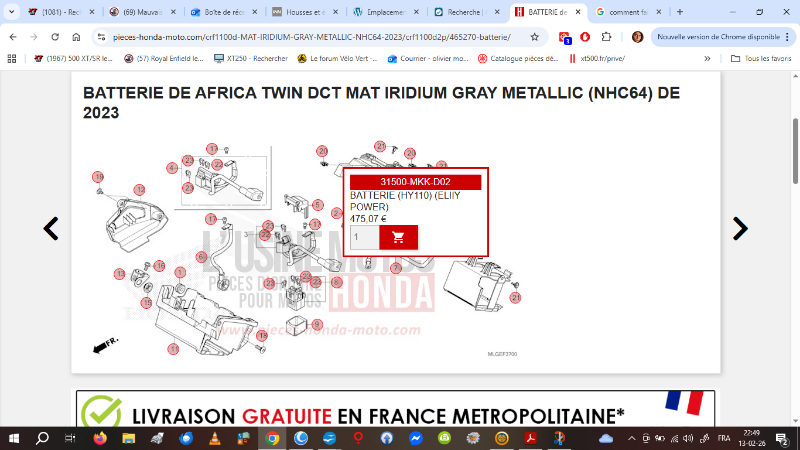Open the Tous les favoris folder

(x=761, y=59)
